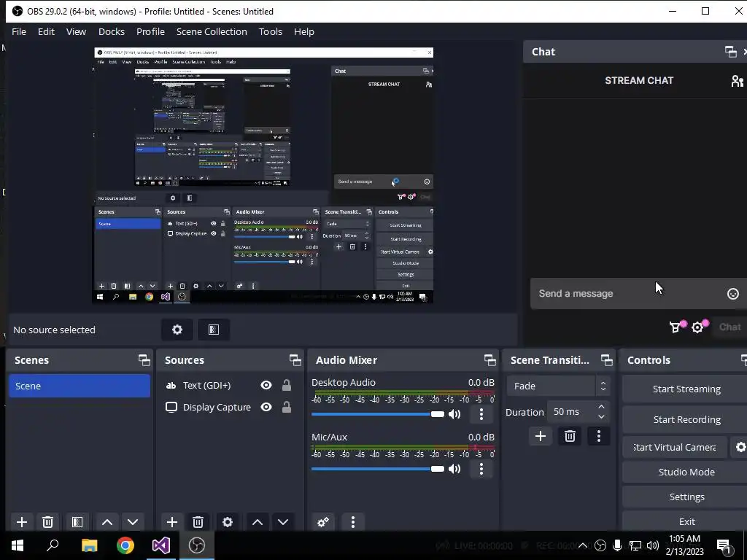This screenshot has width=747, height=560.
Task: Select the Scene item in Scenes list
Action: tap(80, 386)
